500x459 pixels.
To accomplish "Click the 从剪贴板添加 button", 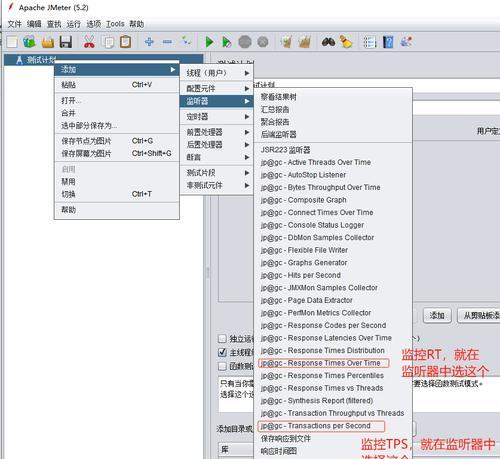I will 479,315.
